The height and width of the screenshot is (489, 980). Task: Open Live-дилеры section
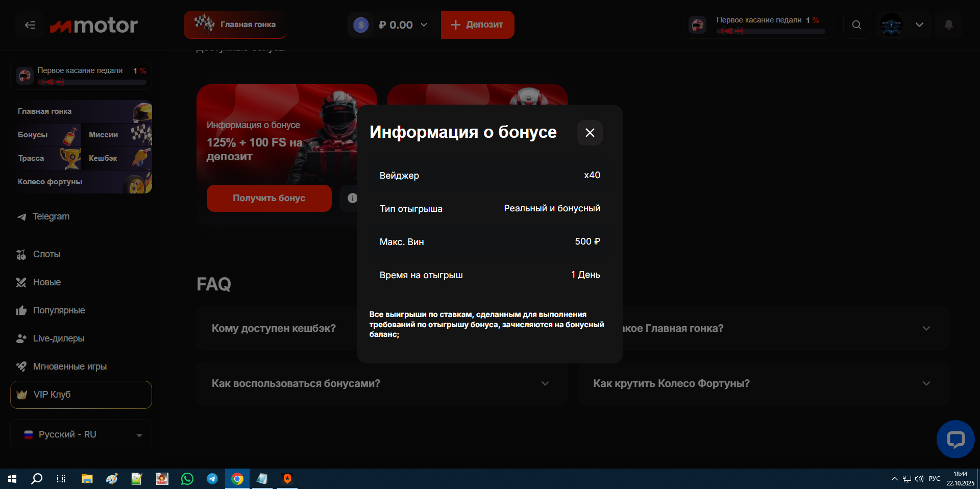point(58,338)
